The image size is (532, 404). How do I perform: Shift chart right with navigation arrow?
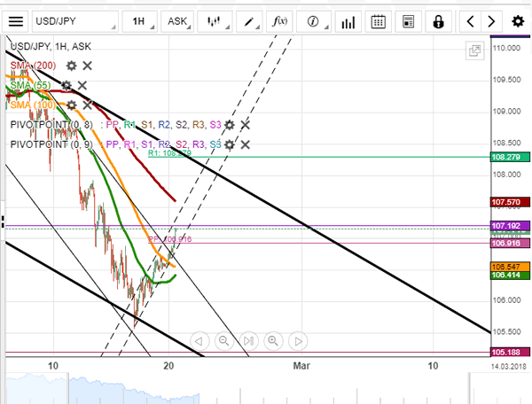pyautogui.click(x=298, y=341)
